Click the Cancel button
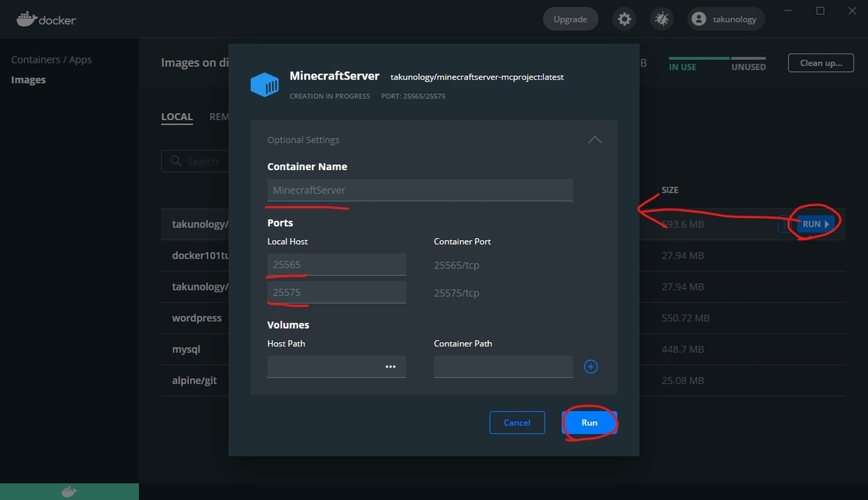Image resolution: width=868 pixels, height=500 pixels. coord(517,423)
